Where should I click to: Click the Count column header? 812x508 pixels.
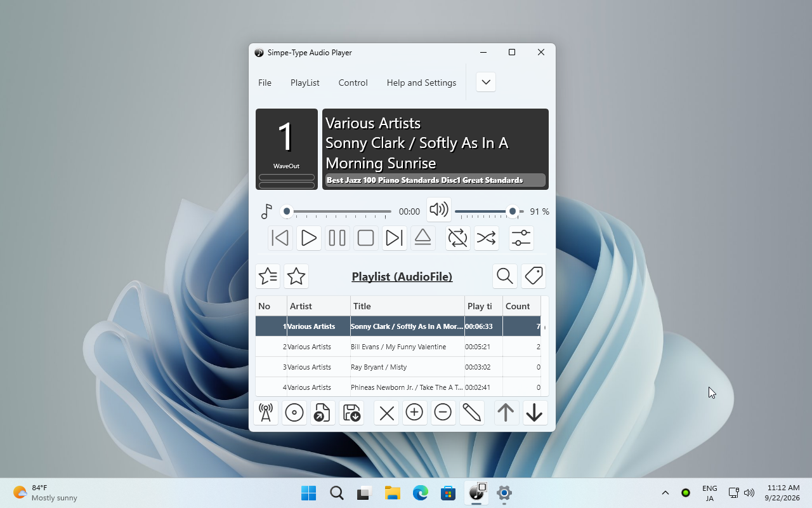522,306
